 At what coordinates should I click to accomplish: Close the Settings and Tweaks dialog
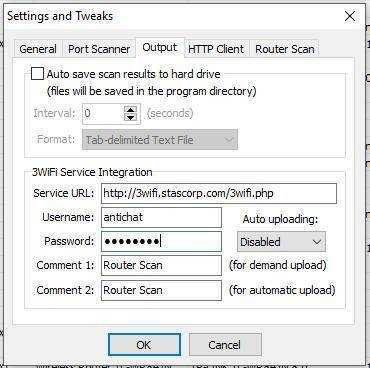click(x=350, y=16)
